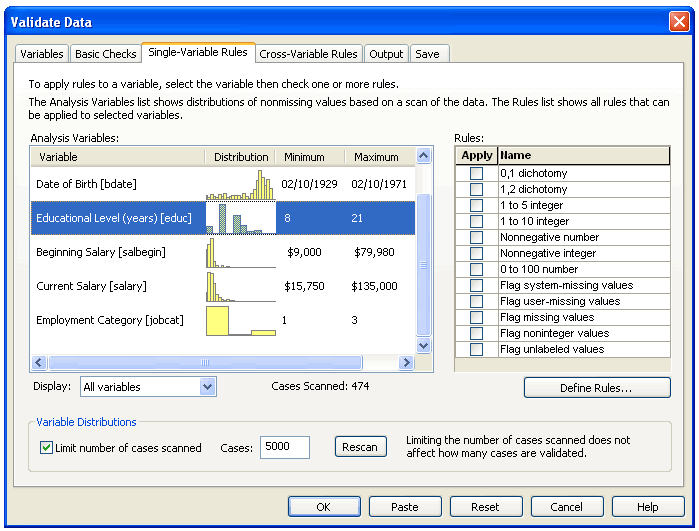Click the Maximum column header
699x531 pixels.
click(x=380, y=157)
